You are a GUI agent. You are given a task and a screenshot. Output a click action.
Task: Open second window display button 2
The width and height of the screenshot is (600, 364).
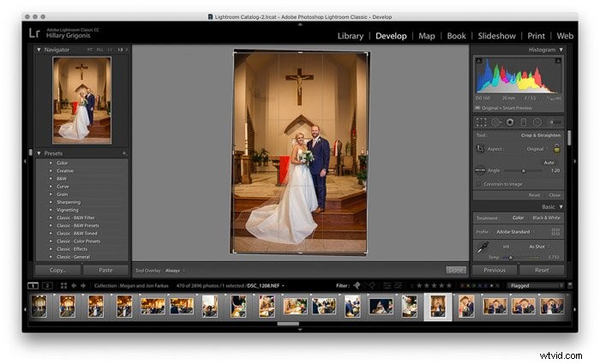(47, 285)
